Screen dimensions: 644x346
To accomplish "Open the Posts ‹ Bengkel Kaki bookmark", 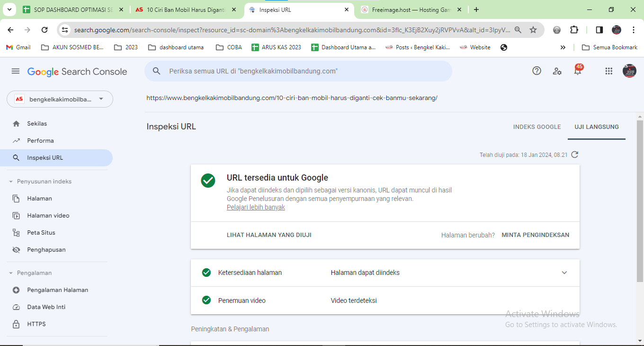I will tap(418, 47).
